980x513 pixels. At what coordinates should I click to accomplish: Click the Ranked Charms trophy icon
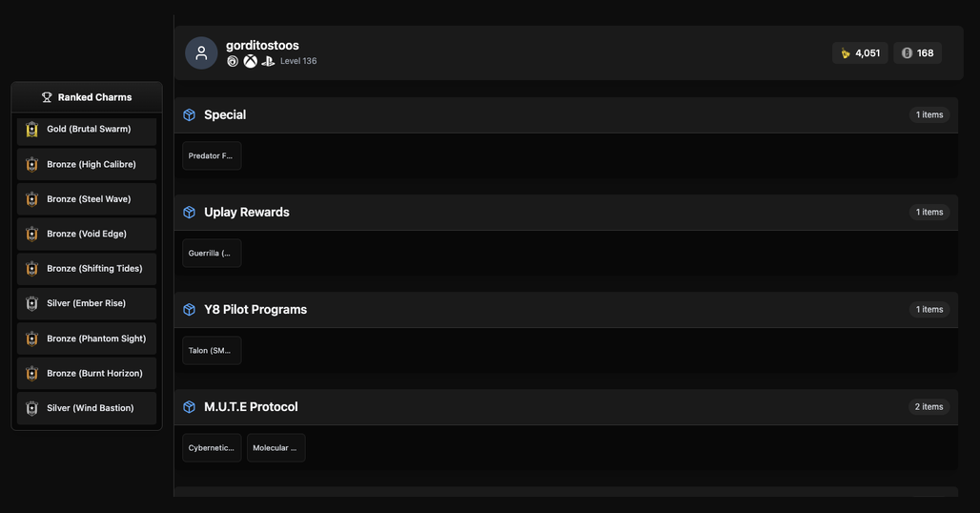(x=47, y=97)
